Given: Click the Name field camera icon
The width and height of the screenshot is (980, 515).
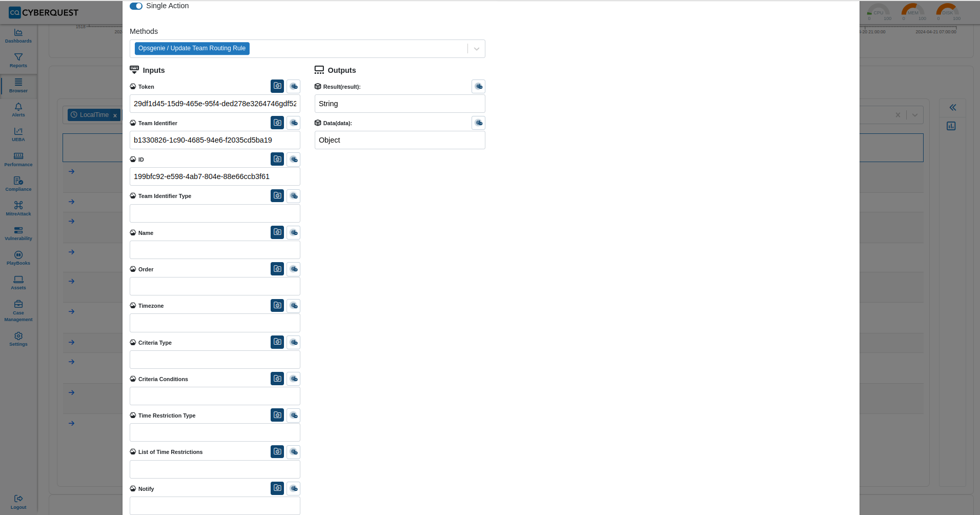Looking at the screenshot, I should (277, 232).
